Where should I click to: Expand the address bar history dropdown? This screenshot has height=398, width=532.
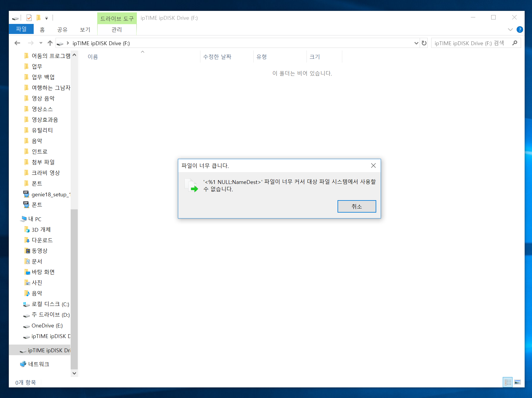[x=416, y=43]
